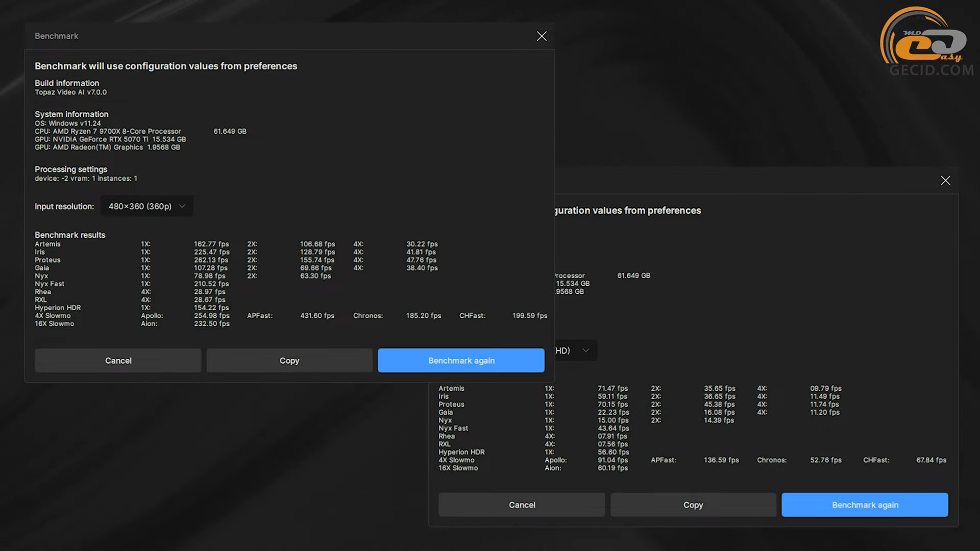Click Nyx 1X value 78.98 fps
The image size is (980, 551).
tap(209, 276)
